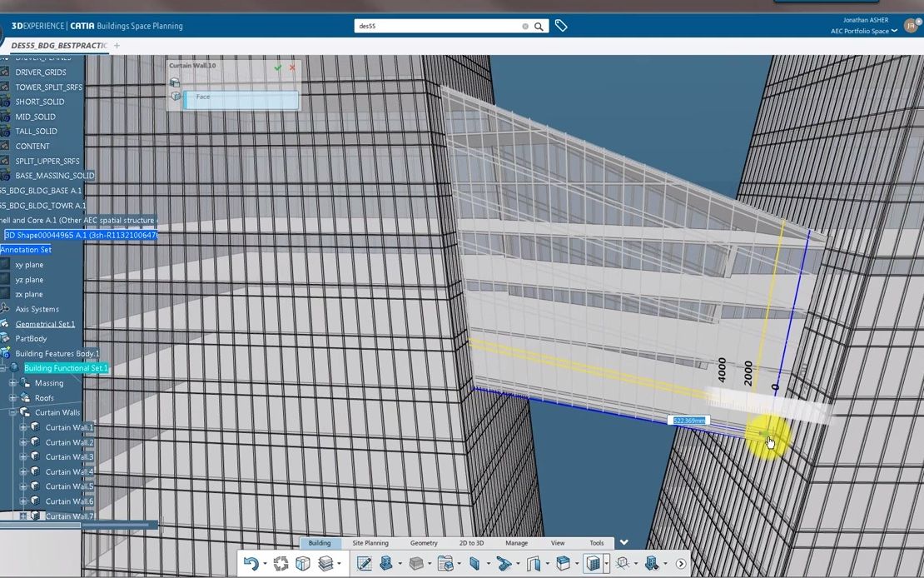Click the gray massing solid icon
Screen dimensions: 924x578
tap(416, 564)
